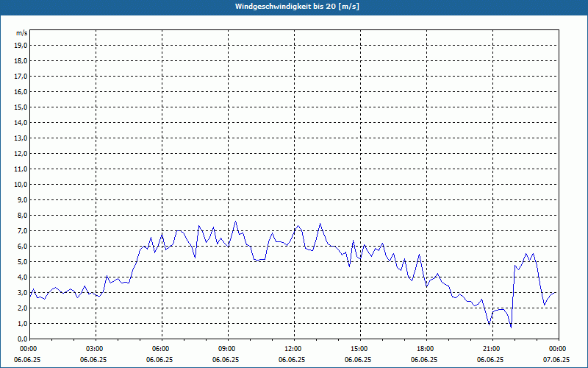Click the '9,0' y-axis label
Screen dimensions: 588x368
pyautogui.click(x=22, y=199)
